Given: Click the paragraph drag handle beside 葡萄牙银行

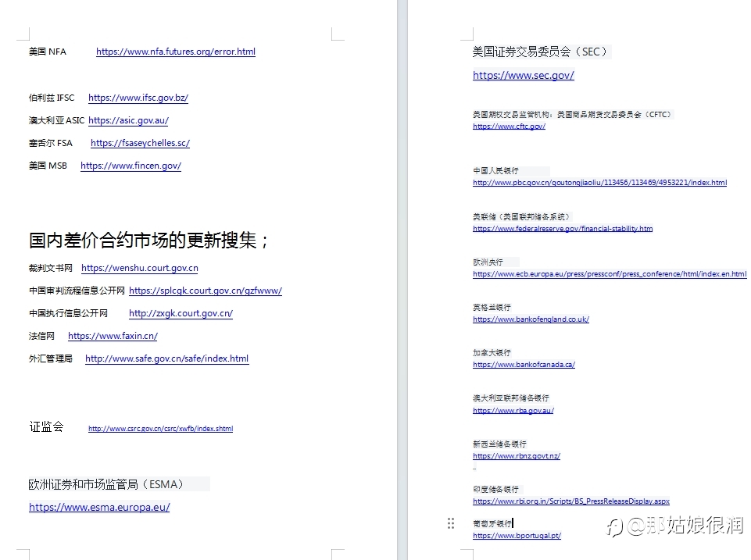Looking at the screenshot, I should click(x=451, y=523).
